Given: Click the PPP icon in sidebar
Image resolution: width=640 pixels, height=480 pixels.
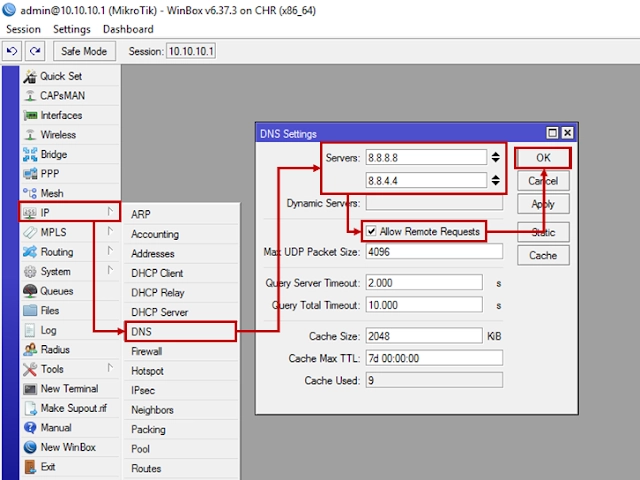Looking at the screenshot, I should click(x=30, y=174).
